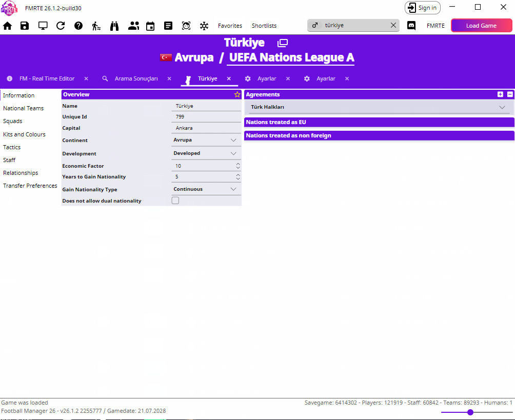The image size is (515, 420).
Task: Click the Home icon in the toolbar
Action: click(7, 26)
